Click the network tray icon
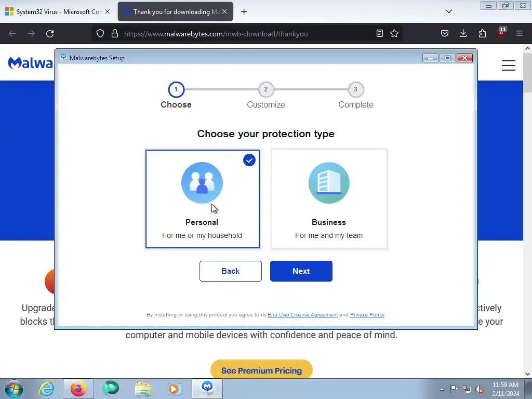The image size is (532, 399). 467,389
